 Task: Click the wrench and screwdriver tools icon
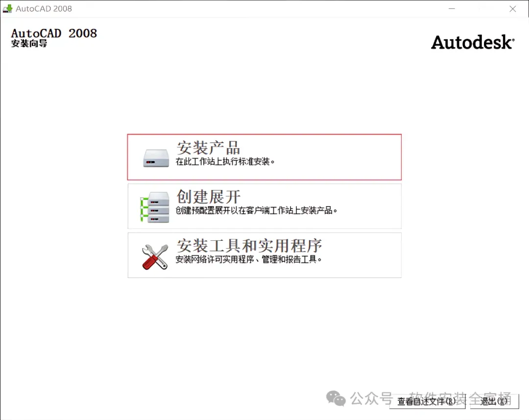[155, 257]
